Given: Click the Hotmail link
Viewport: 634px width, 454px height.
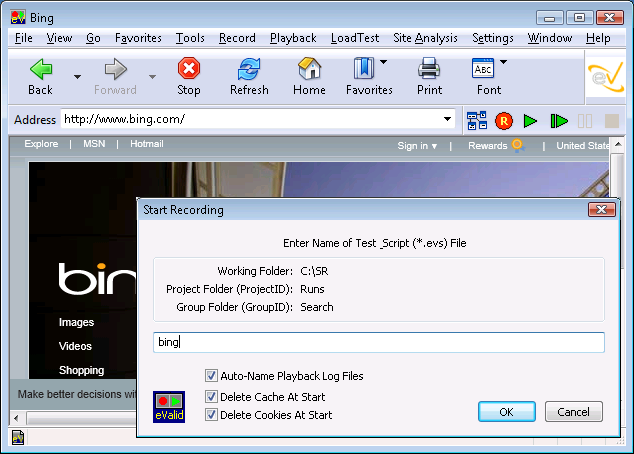Looking at the screenshot, I should point(146,144).
